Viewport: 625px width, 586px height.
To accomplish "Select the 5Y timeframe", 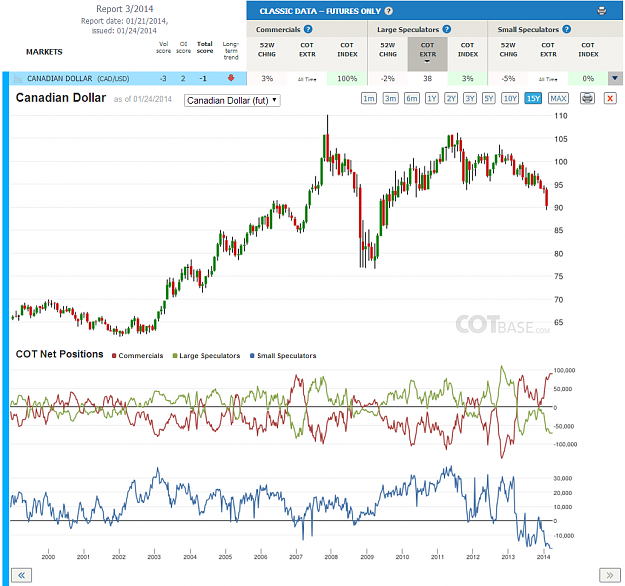I will (489, 98).
